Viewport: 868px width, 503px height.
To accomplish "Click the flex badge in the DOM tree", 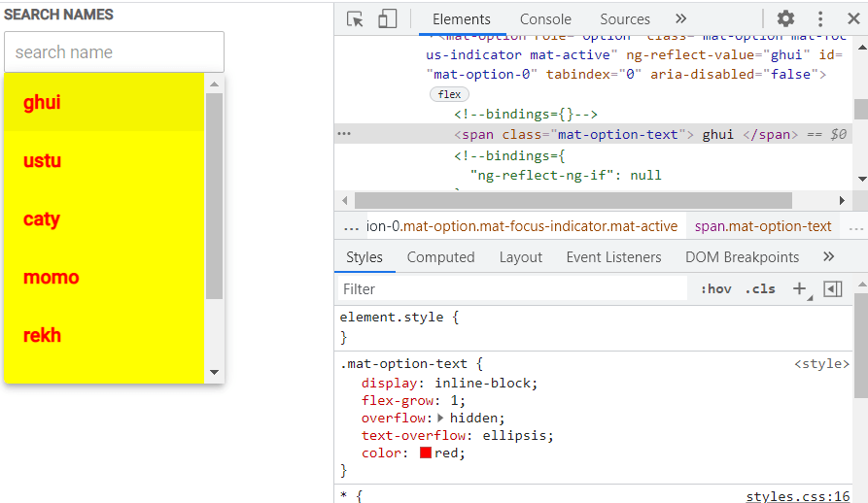I will tap(449, 94).
